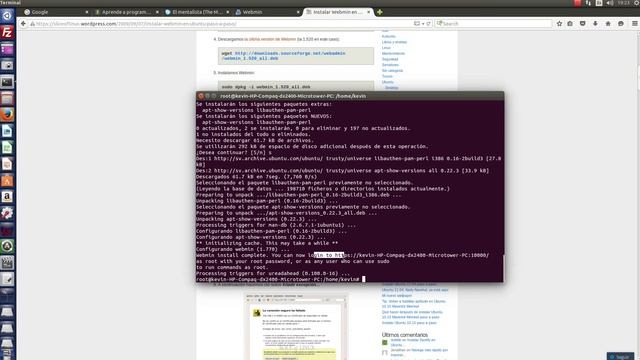Click the Seguir follow button
Viewport: 640px width, 360px height.
click(620, 356)
